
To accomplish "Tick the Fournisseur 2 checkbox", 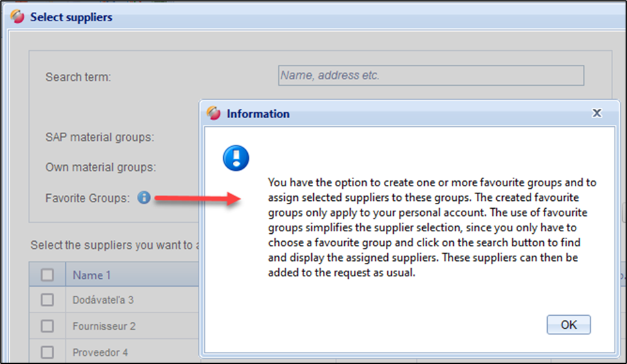I will point(48,326).
